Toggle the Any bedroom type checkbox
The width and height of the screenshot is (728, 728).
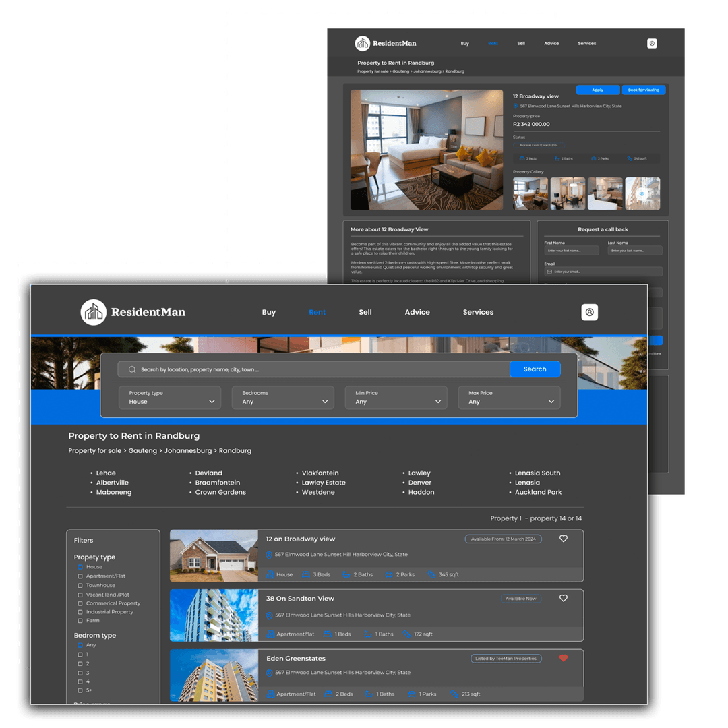80,645
